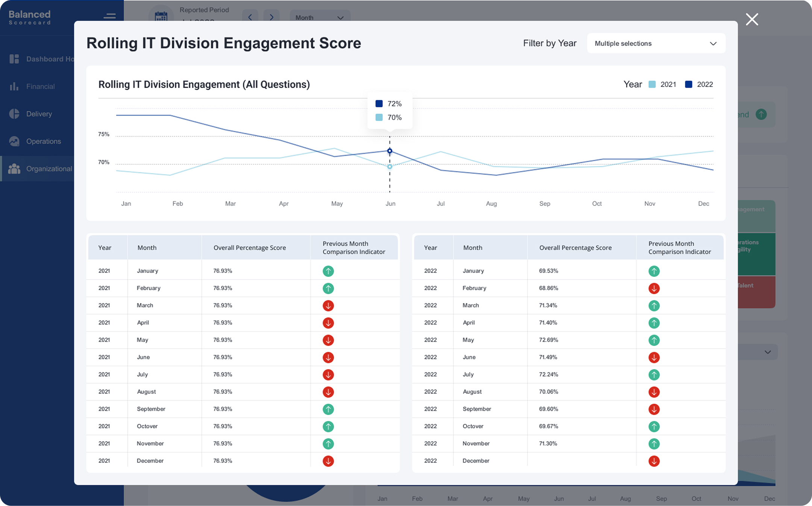This screenshot has height=506, width=812.
Task: Open the Delivery section from sidebar
Action: (x=14, y=114)
